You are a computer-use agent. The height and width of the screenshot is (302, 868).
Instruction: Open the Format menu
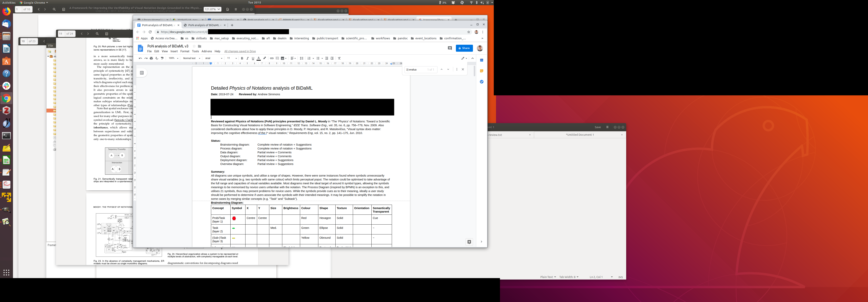(x=185, y=51)
